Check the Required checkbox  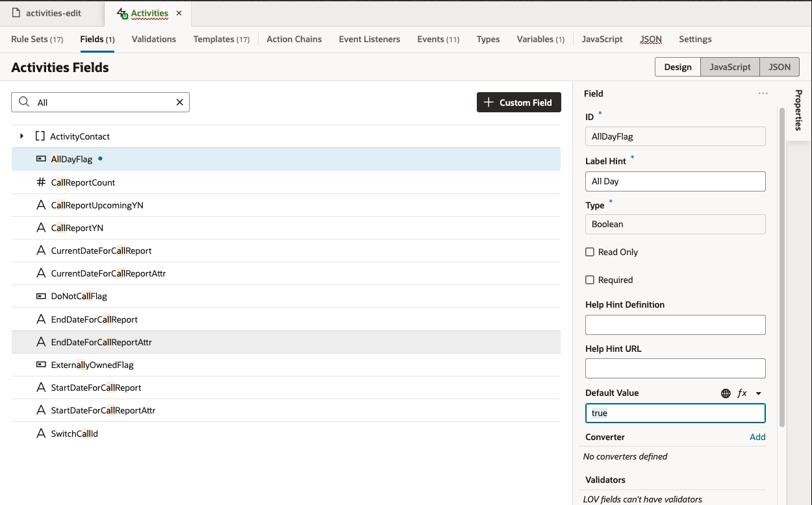pyautogui.click(x=590, y=280)
